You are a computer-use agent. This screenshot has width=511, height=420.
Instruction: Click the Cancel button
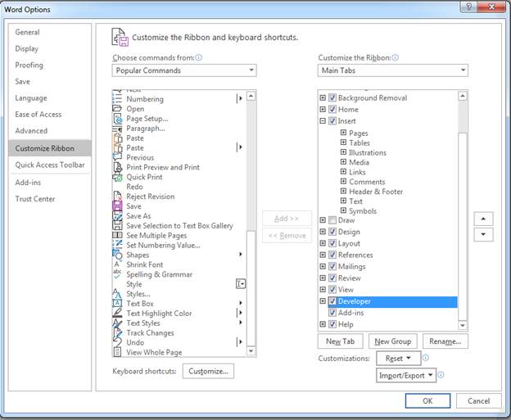pyautogui.click(x=479, y=401)
